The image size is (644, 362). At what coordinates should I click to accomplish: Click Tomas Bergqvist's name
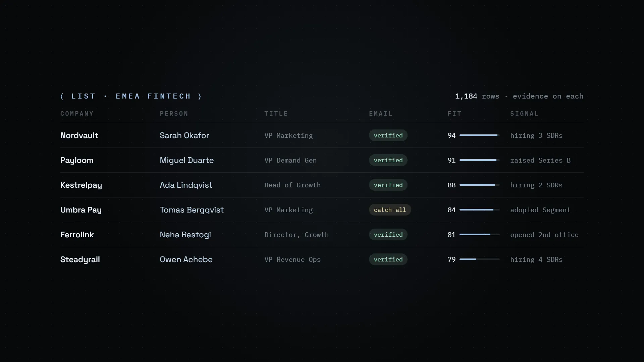click(192, 210)
